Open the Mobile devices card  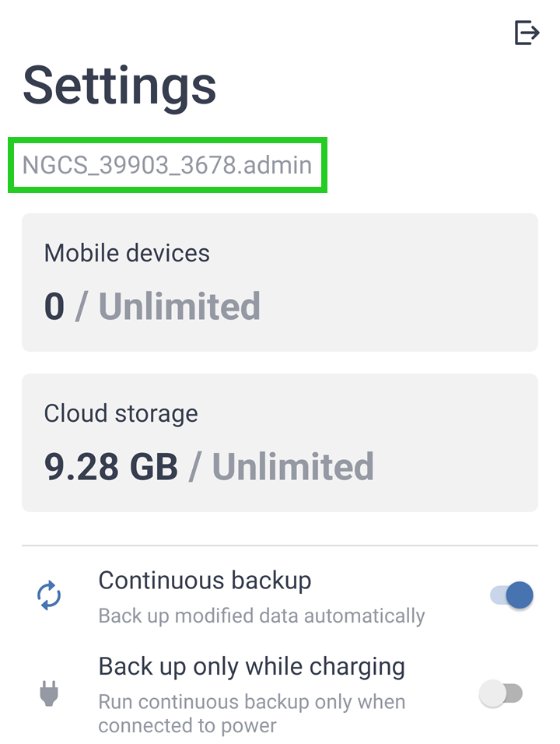pyautogui.click(x=280, y=283)
